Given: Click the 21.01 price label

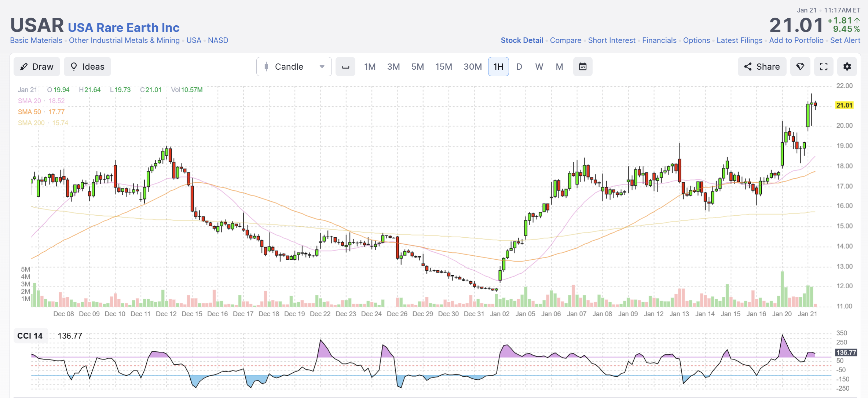Looking at the screenshot, I should click(844, 105).
